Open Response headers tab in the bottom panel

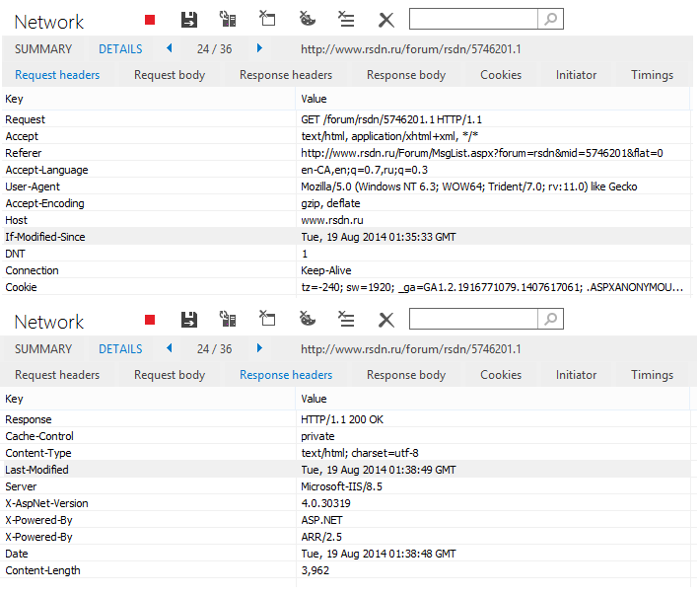point(286,375)
